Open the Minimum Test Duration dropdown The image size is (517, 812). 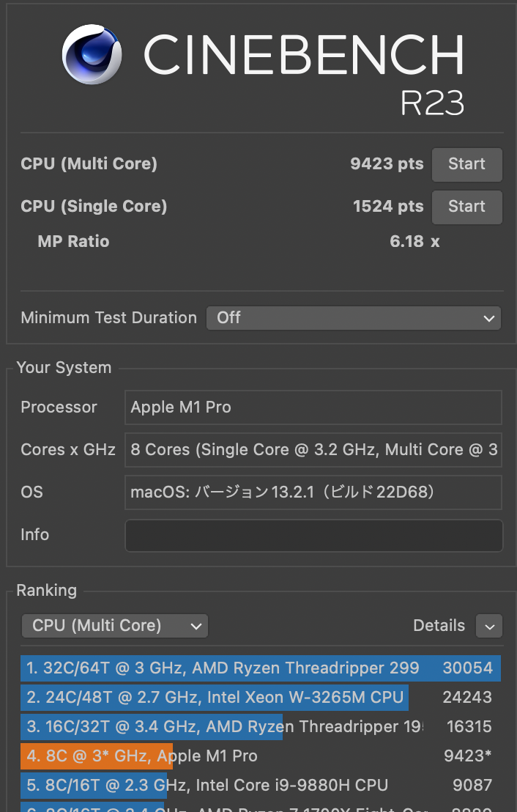tap(488, 318)
